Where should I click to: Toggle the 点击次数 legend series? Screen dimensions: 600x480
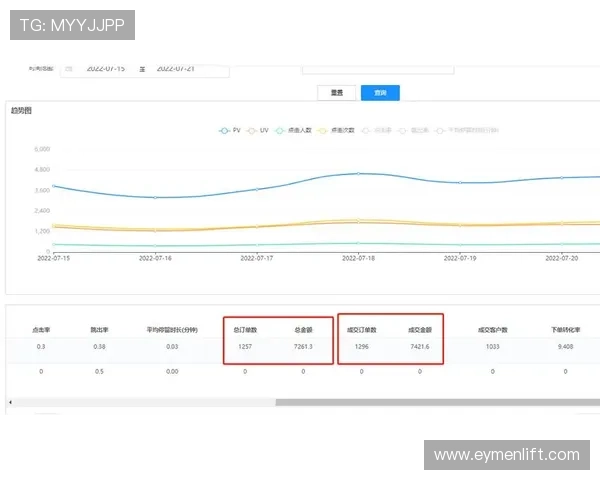pyautogui.click(x=336, y=131)
